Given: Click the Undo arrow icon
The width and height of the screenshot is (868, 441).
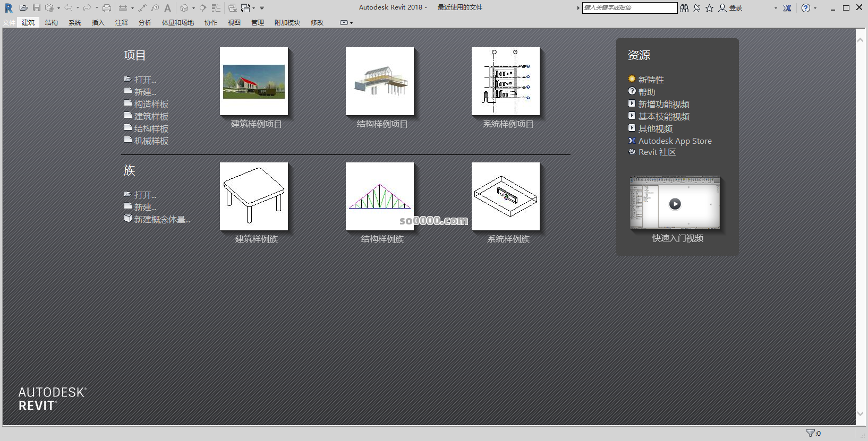Looking at the screenshot, I should [69, 8].
